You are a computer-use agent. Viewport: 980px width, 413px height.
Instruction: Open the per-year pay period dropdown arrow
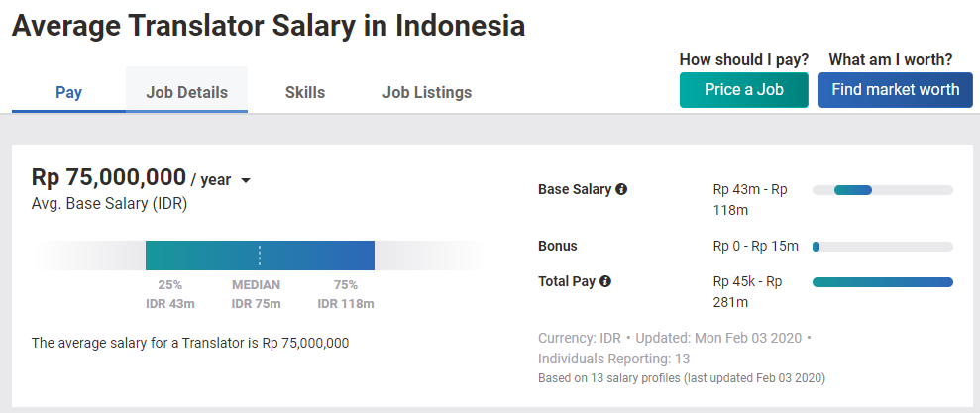[x=246, y=180]
